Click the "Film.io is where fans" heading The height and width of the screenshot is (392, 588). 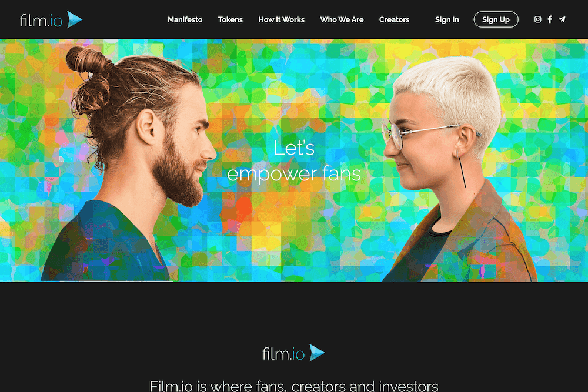(x=294, y=386)
